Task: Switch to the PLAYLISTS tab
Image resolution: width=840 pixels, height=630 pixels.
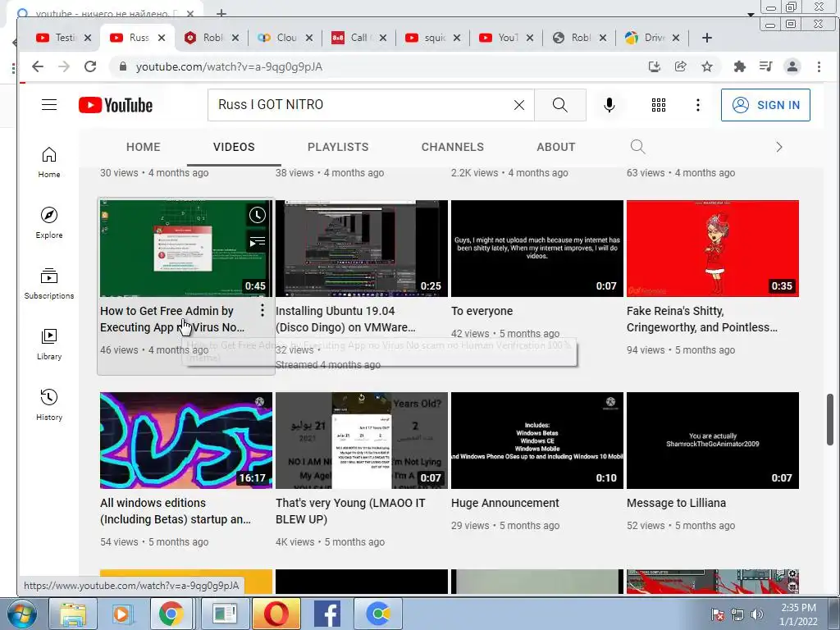Action: 338,147
